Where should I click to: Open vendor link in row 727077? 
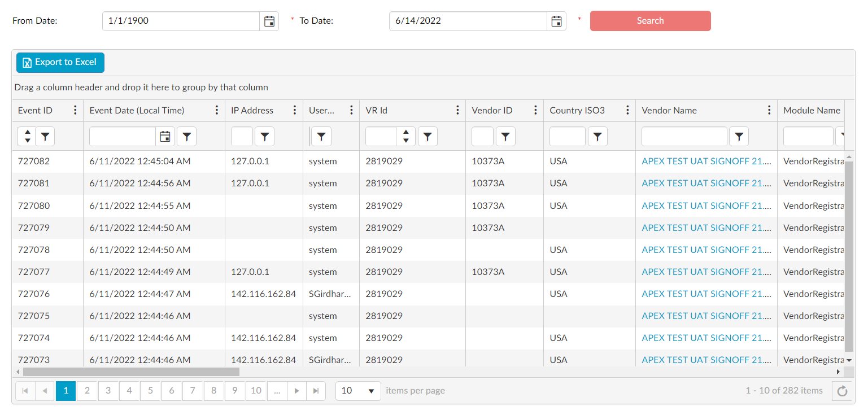pos(706,272)
